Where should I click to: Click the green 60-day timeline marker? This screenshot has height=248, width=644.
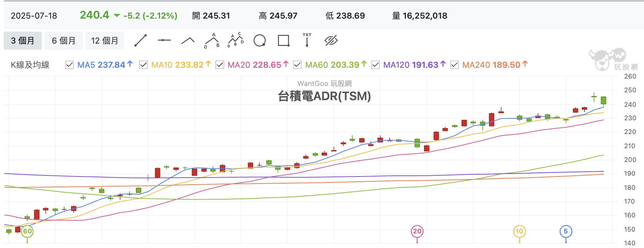(x=27, y=231)
